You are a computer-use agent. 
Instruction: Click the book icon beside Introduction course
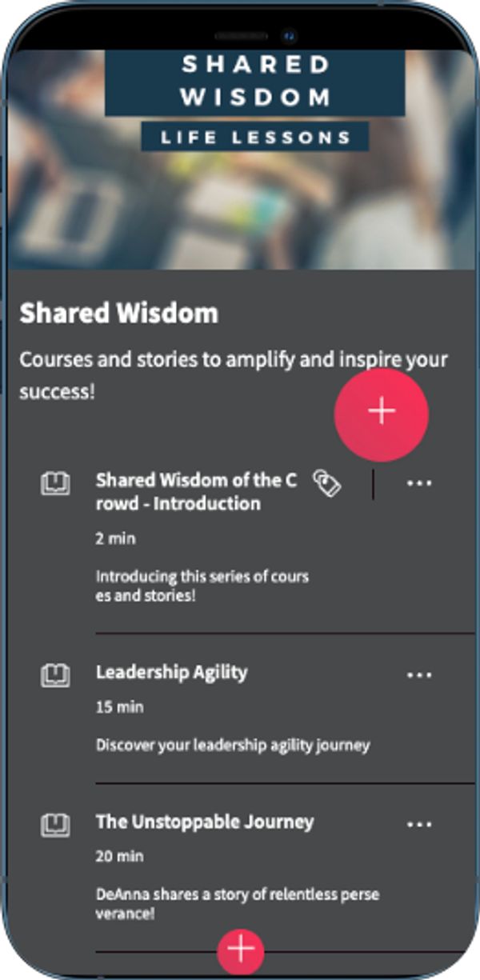coord(55,483)
